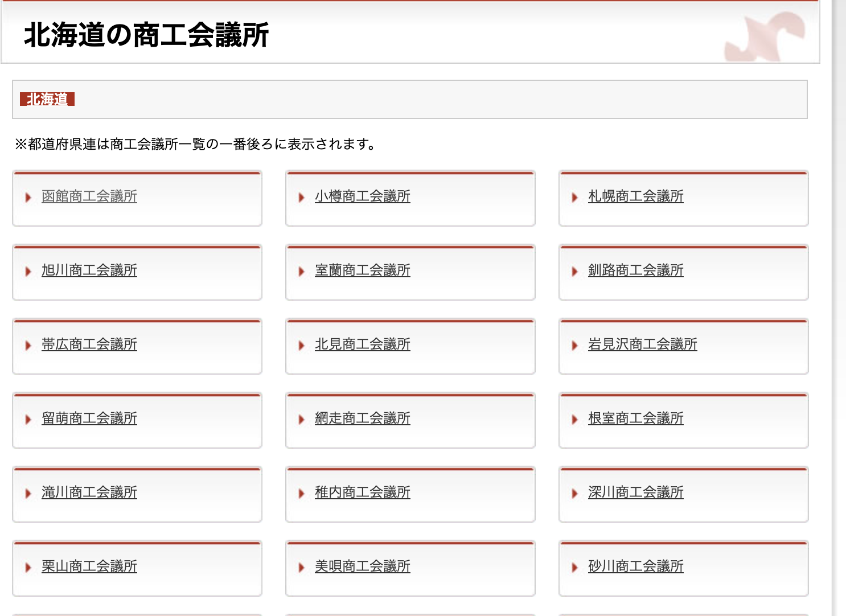Screen dimensions: 846x616
Task: Click the red arrow beside 函館商工会議所
Action: coord(28,198)
